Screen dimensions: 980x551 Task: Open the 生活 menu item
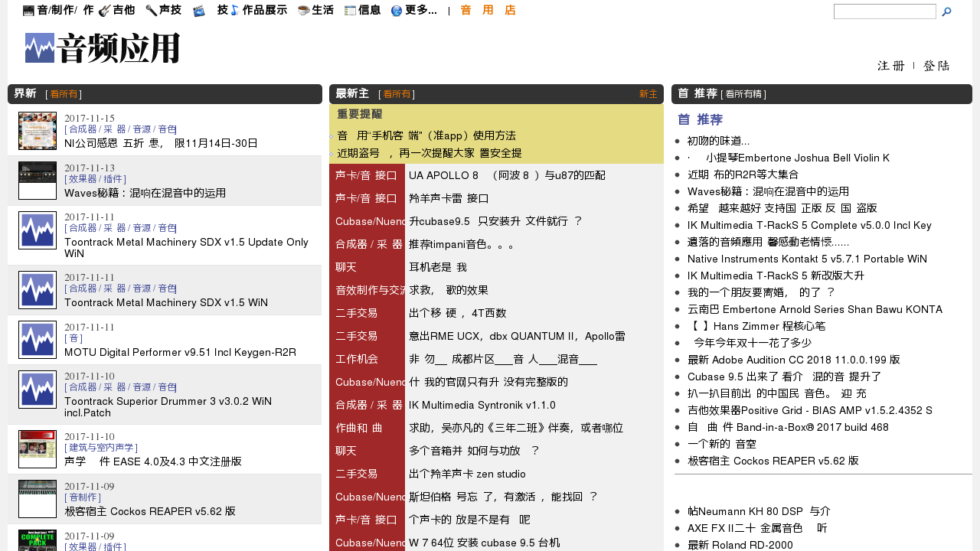[322, 11]
